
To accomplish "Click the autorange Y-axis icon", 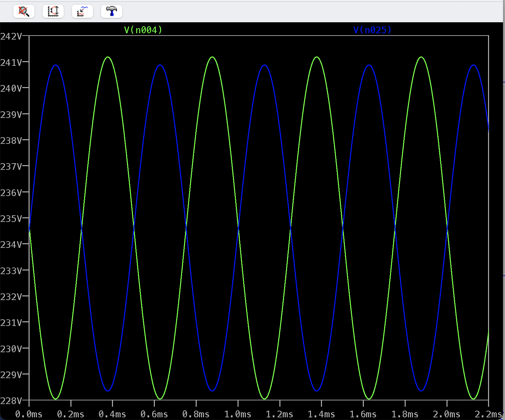I will click(x=53, y=11).
